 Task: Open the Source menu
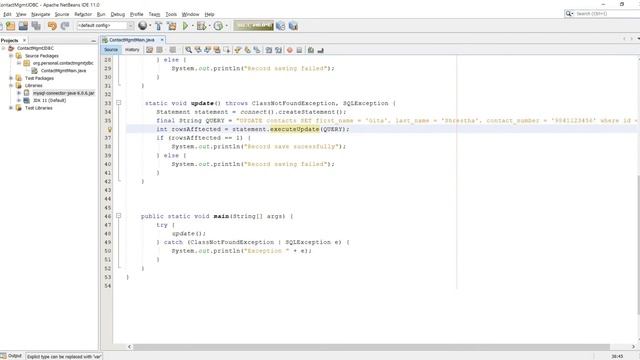62,14
